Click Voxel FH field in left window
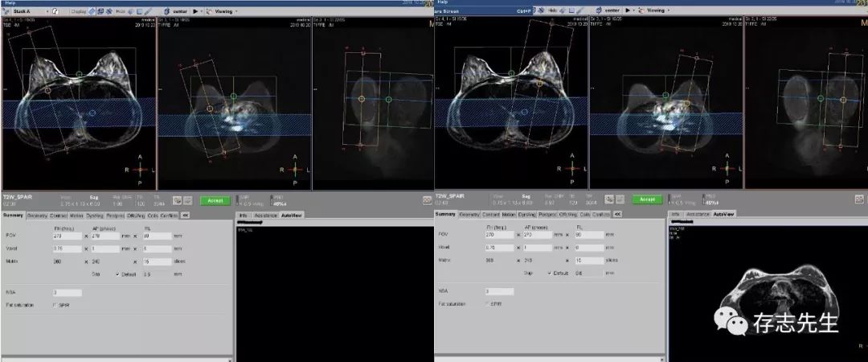The width and height of the screenshot is (868, 362). click(x=68, y=249)
